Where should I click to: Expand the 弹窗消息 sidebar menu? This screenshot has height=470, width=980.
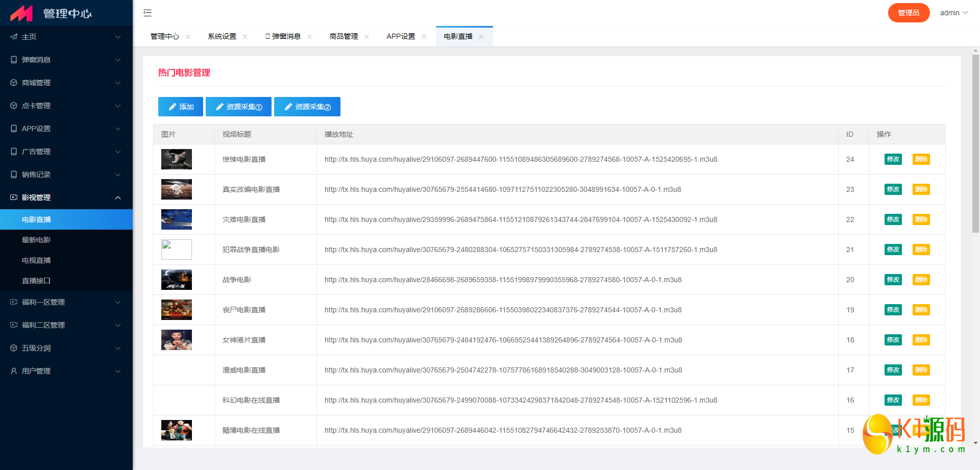(118, 60)
